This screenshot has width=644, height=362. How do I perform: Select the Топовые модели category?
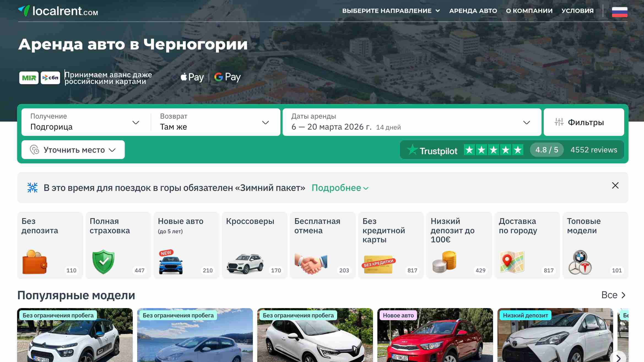[596, 245]
